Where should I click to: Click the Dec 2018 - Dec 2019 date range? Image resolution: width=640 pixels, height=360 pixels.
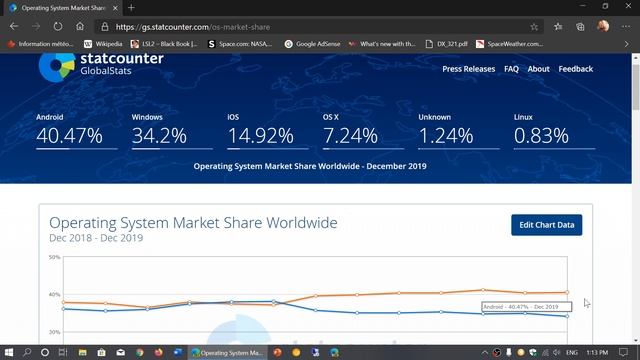[x=96, y=238]
